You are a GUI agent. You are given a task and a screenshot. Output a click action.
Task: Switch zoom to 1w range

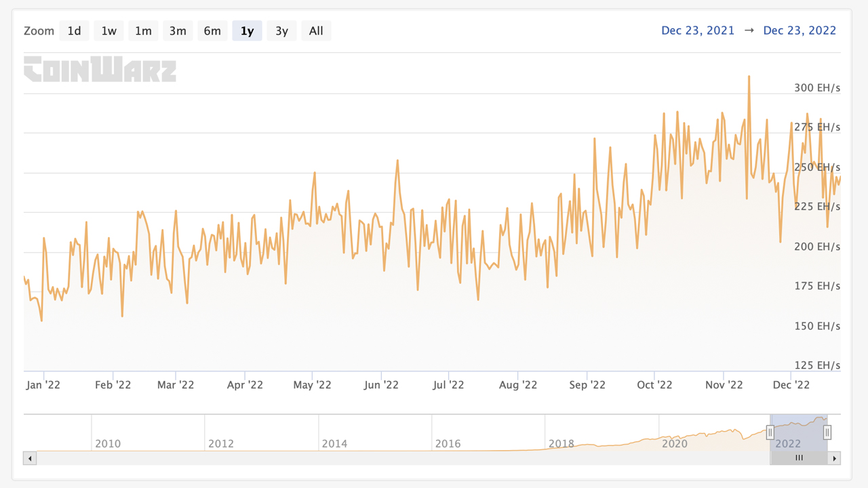108,30
